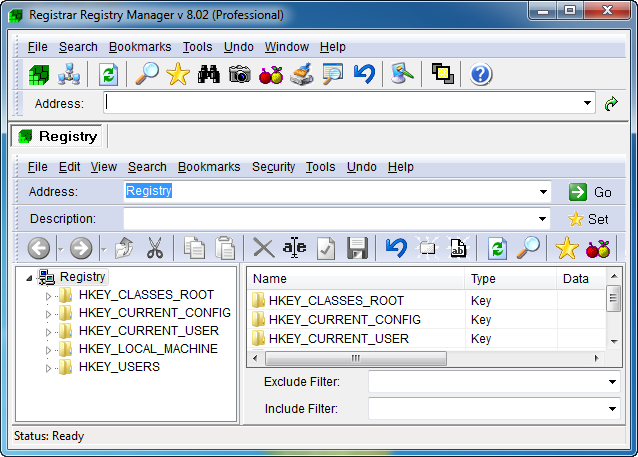Screen dimensions: 638x457
Task: Expand the HKEY_USERS tree node
Action: [x=47, y=368]
